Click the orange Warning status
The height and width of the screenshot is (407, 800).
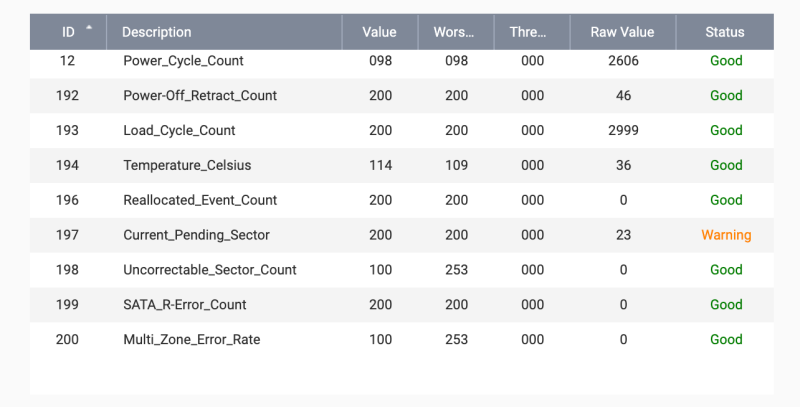tap(726, 235)
